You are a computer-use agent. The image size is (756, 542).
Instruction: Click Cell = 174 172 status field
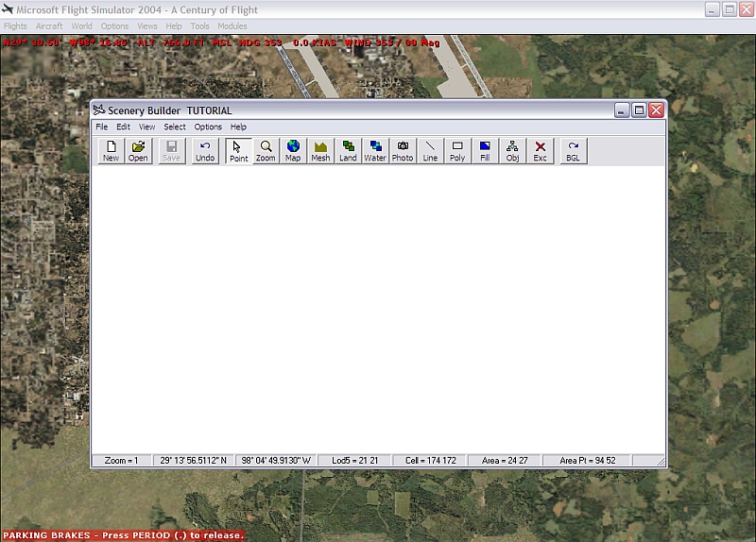[431, 461]
